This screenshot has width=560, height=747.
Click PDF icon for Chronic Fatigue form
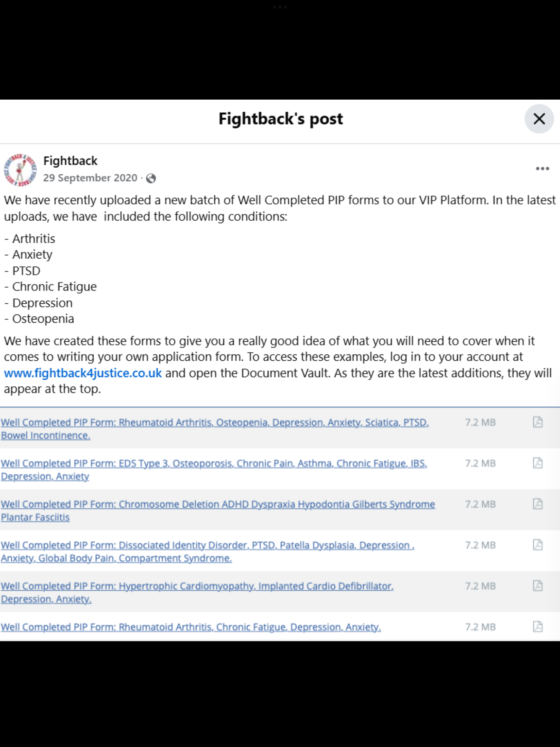coord(538,627)
